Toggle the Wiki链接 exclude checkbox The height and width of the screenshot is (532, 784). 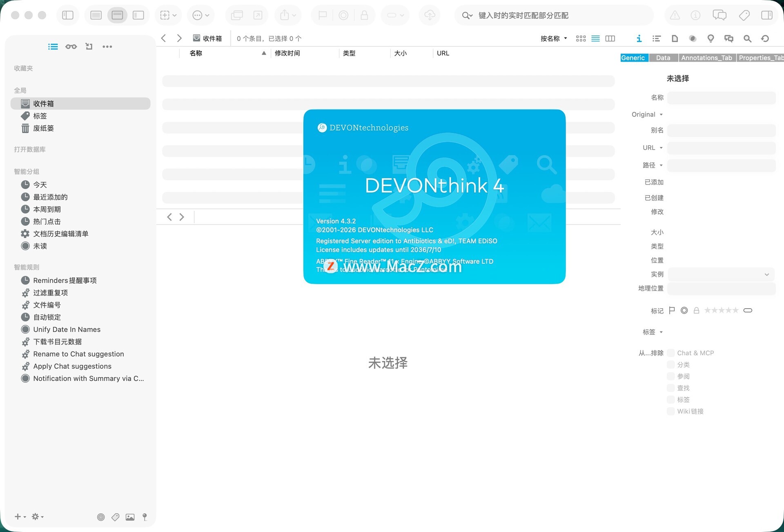671,411
